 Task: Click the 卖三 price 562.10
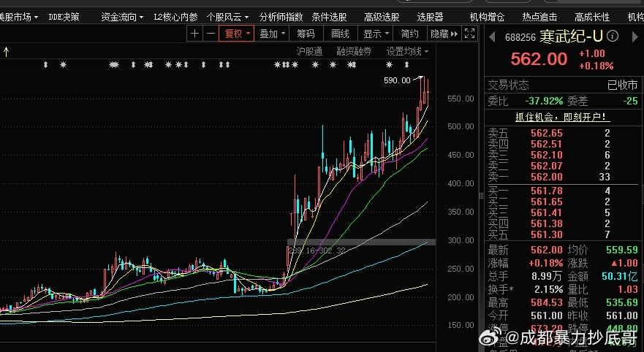546,155
